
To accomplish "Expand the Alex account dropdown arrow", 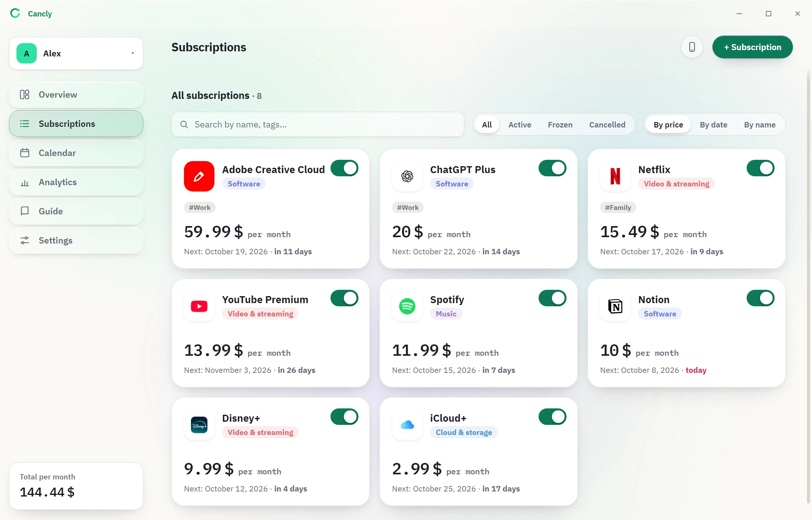I will click(133, 53).
